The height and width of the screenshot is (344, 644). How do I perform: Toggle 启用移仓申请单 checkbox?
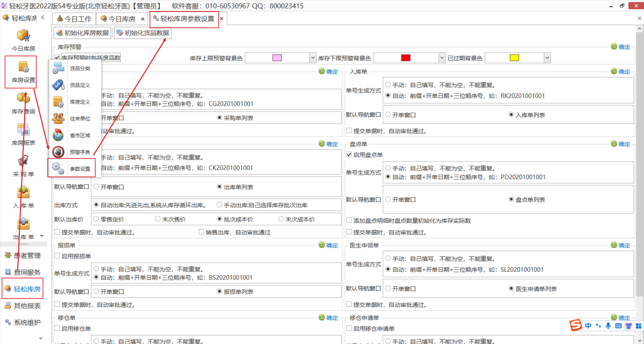(349, 328)
